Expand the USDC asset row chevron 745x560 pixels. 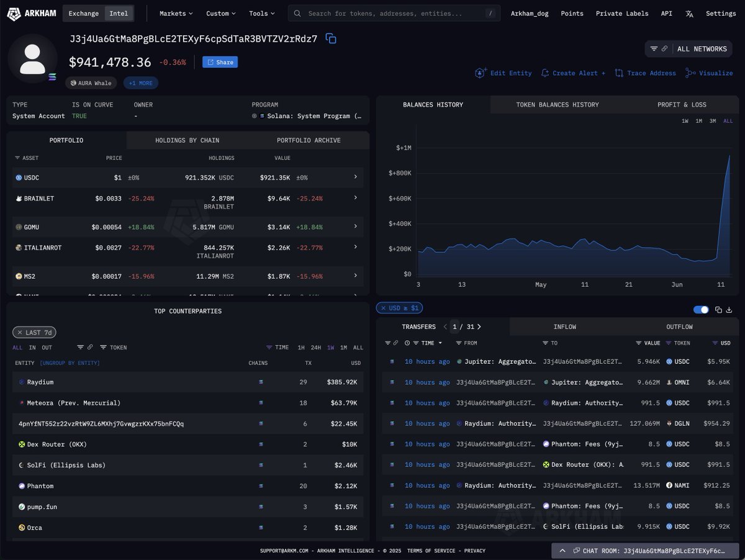[356, 177]
